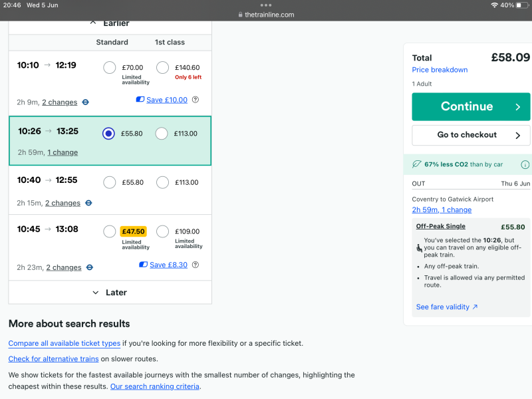This screenshot has height=399, width=532.
Task: Click the Continue button
Action: 471,106
